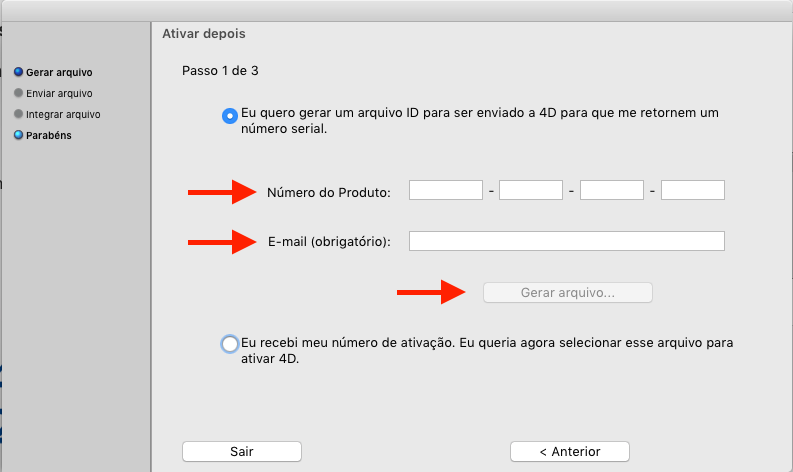
Task: Go back with the < Anterior button
Action: [569, 452]
